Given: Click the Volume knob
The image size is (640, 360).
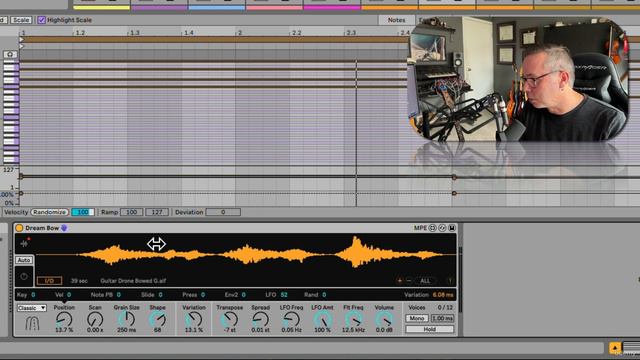Looking at the screenshot, I should pyautogui.click(x=384, y=319).
